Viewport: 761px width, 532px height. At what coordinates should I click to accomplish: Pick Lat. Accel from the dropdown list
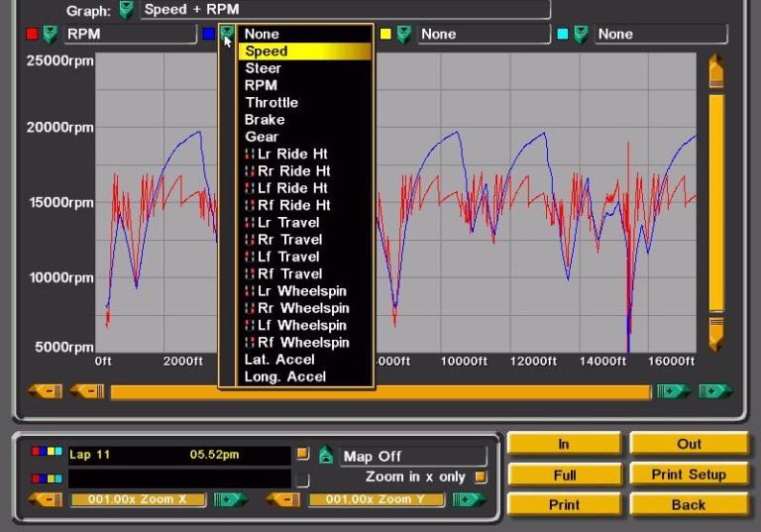279,360
